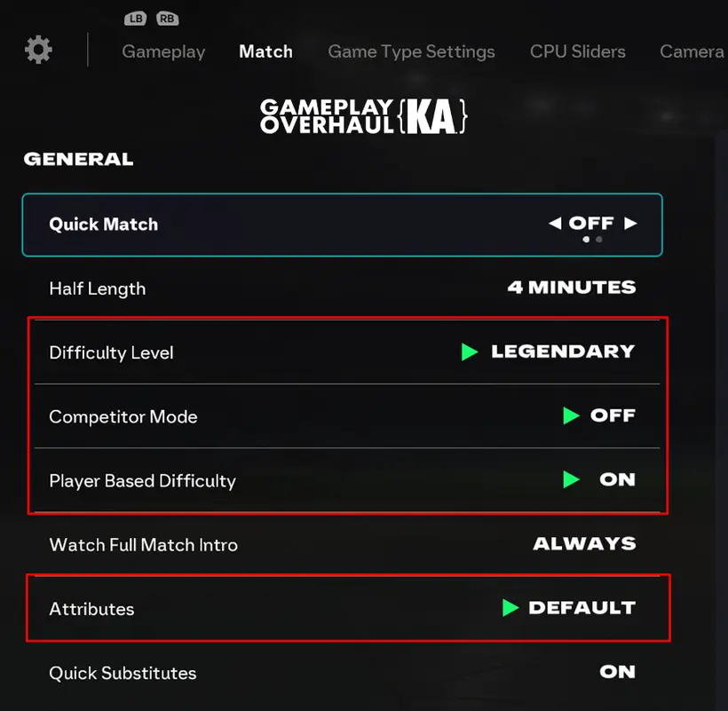Toggle Quick Substitutes ON value

[617, 672]
